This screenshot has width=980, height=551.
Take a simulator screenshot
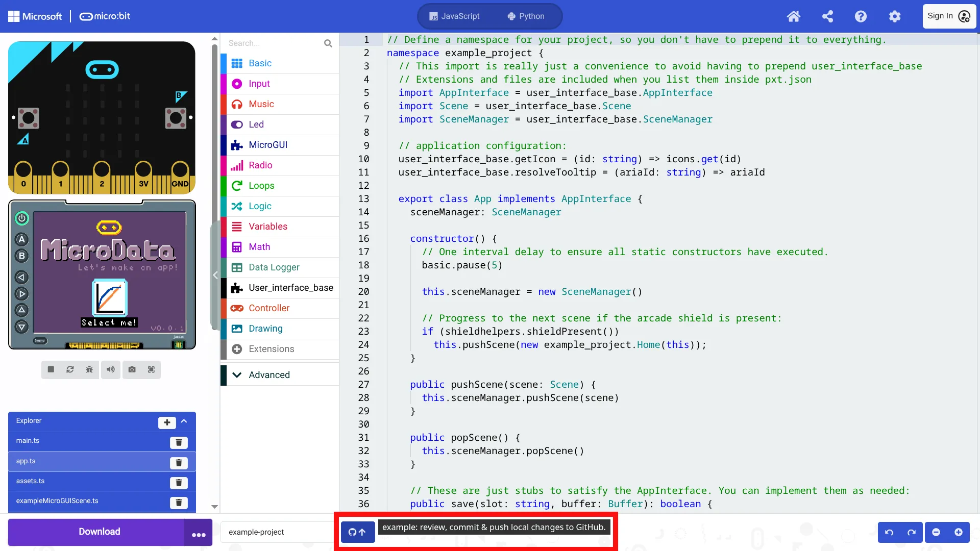[x=132, y=369]
